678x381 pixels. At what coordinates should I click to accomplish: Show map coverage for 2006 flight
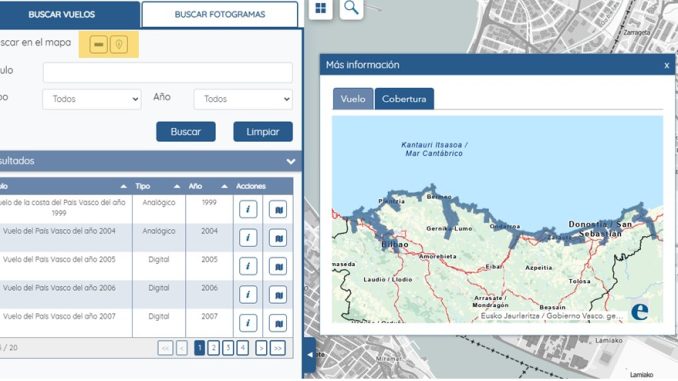click(x=278, y=295)
